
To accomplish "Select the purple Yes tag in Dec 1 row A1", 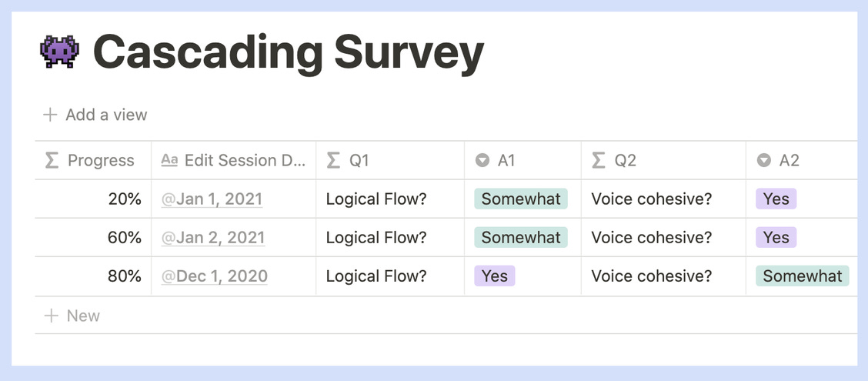I will [x=494, y=276].
